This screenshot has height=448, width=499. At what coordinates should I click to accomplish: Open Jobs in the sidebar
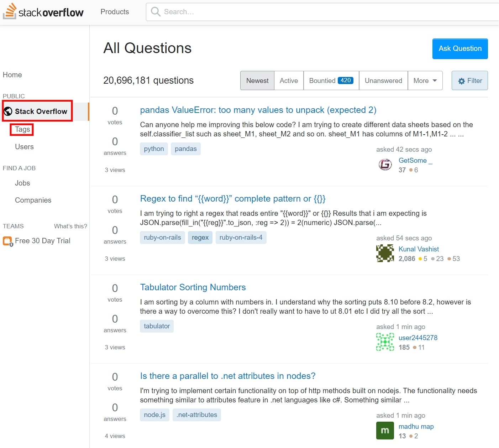click(22, 183)
